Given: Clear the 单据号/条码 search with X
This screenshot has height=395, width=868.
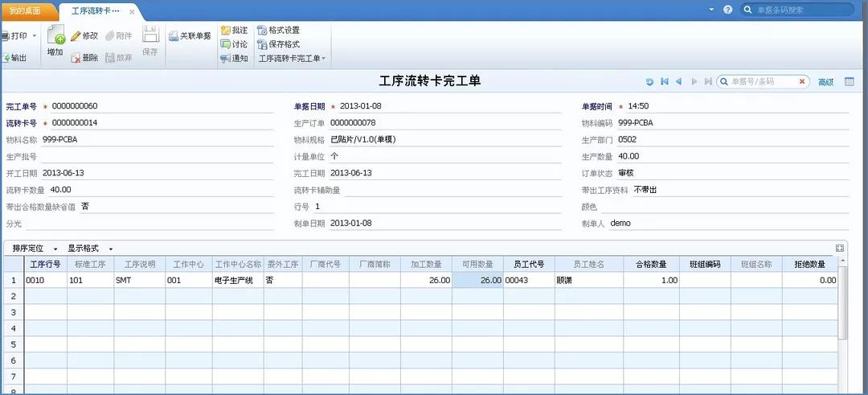Looking at the screenshot, I should [x=801, y=81].
